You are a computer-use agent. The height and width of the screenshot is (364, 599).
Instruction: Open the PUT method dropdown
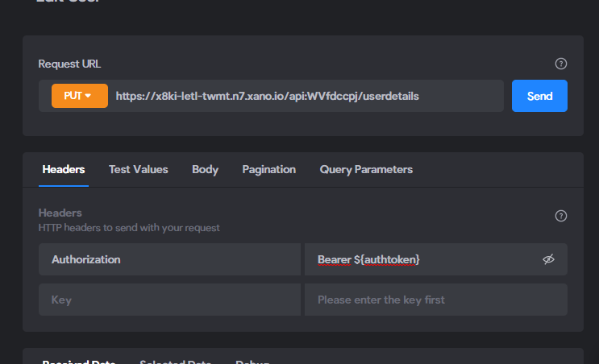[80, 96]
